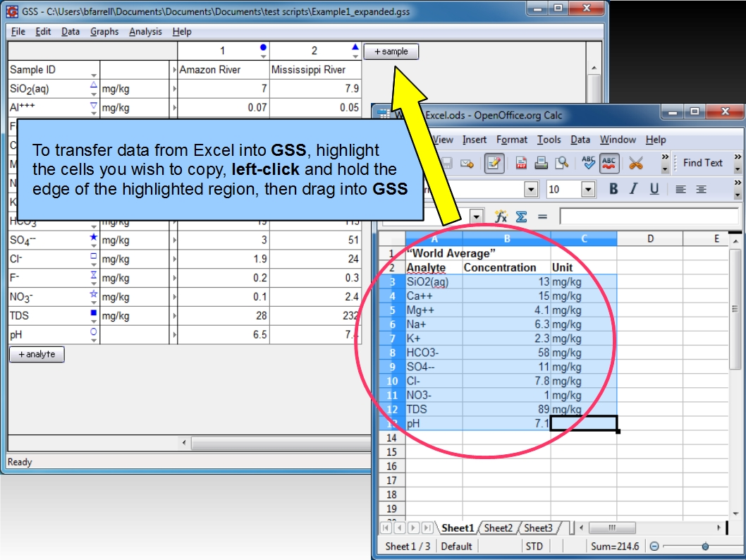Open the File menu in GSS
Viewport: 746px width, 560px height.
point(18,32)
